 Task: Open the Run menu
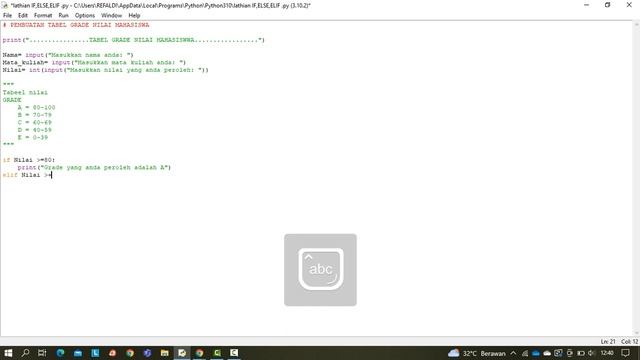click(63, 16)
